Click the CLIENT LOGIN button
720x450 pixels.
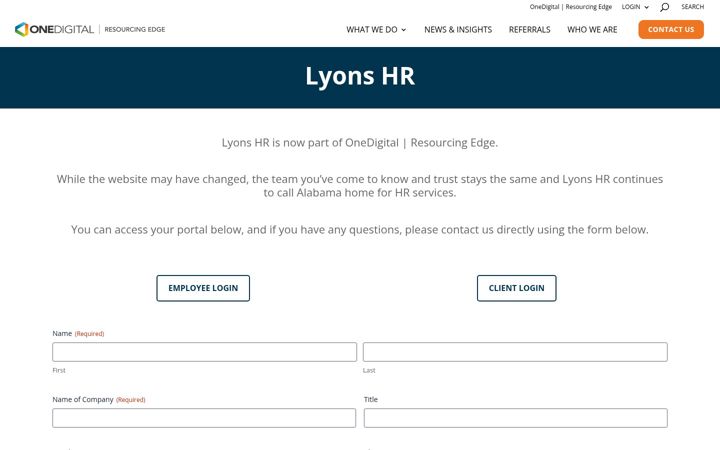click(x=517, y=288)
